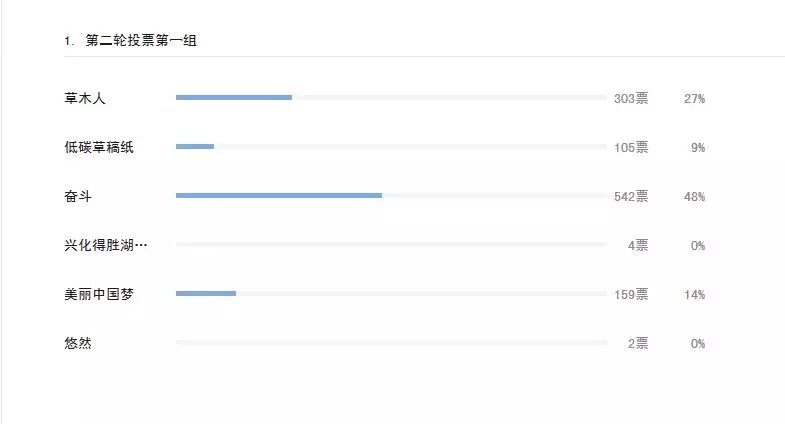Click the 草木人 option label

coord(85,98)
